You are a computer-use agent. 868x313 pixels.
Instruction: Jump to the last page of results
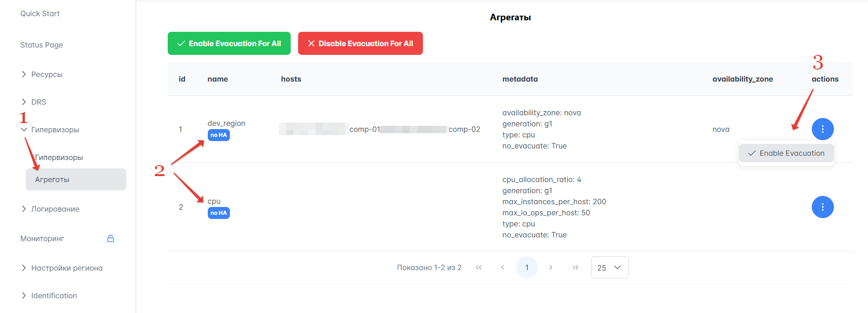pos(575,267)
